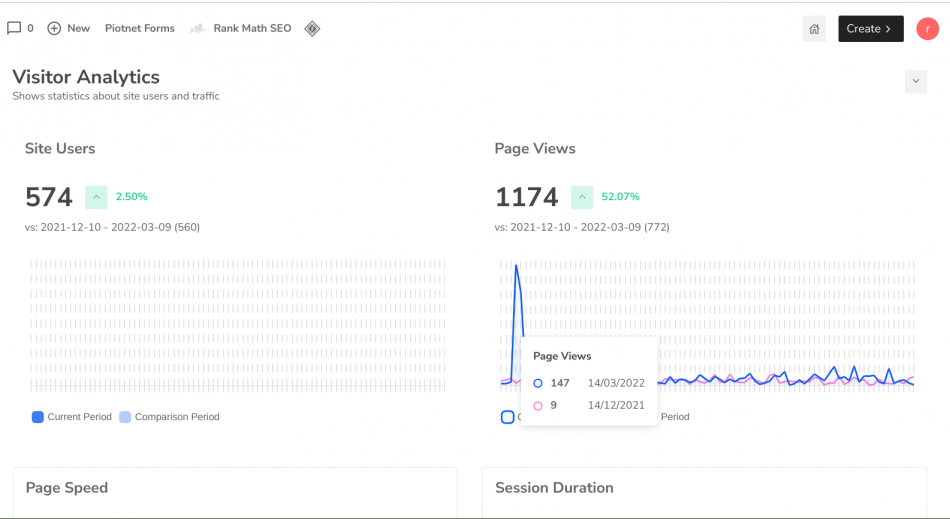Open the Piotnet Forms menu
The image size is (950, 519).
(x=139, y=28)
